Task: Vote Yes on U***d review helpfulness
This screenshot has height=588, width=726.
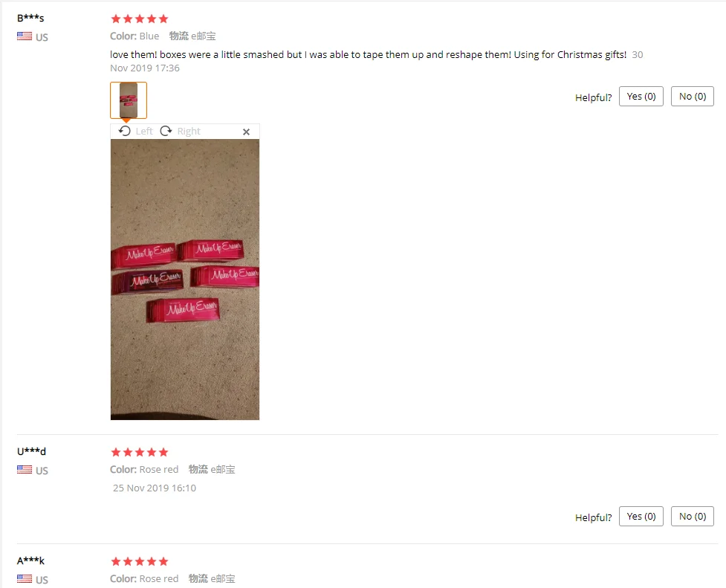Action: 641,516
